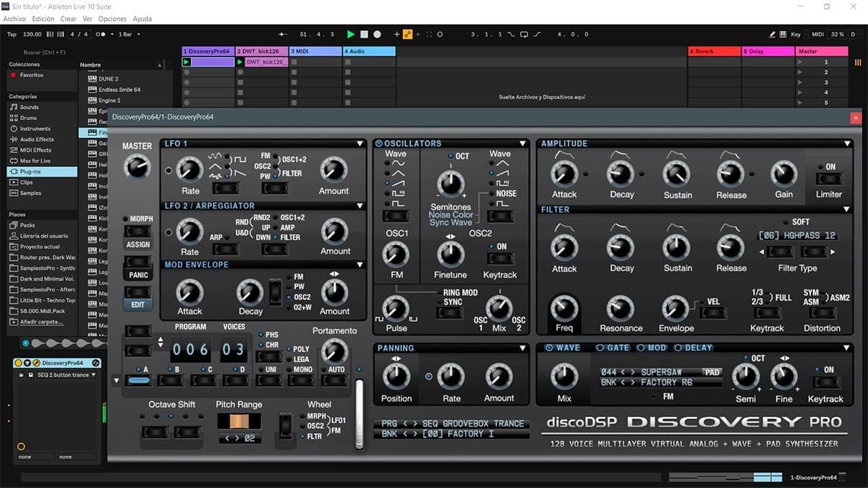Expand the Mod Envelope section arrow
The image size is (868, 488).
click(x=360, y=265)
